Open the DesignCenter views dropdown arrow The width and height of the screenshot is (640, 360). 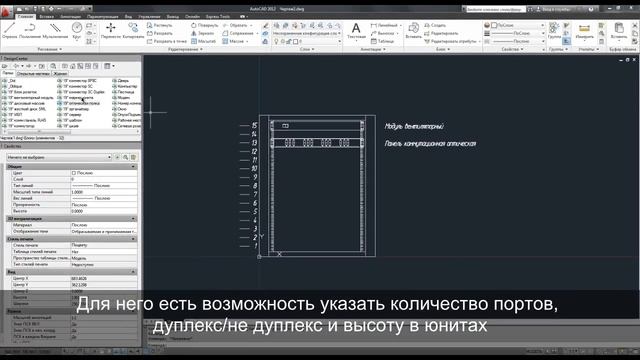[x=113, y=66]
